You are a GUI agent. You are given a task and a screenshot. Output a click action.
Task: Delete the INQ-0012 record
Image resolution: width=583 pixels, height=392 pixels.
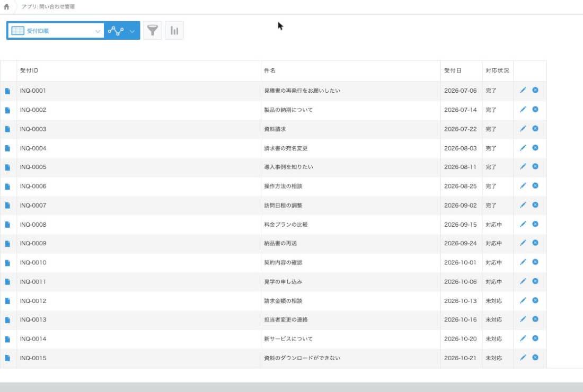point(535,300)
